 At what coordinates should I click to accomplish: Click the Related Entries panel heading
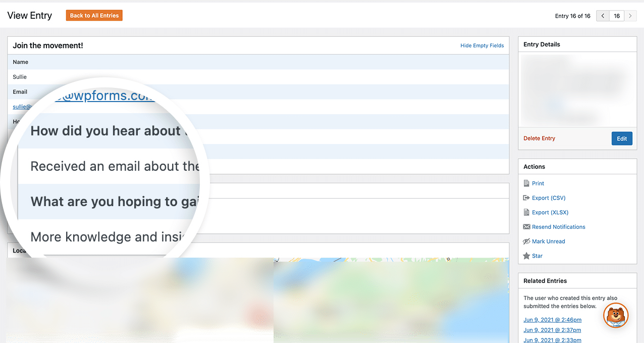545,281
